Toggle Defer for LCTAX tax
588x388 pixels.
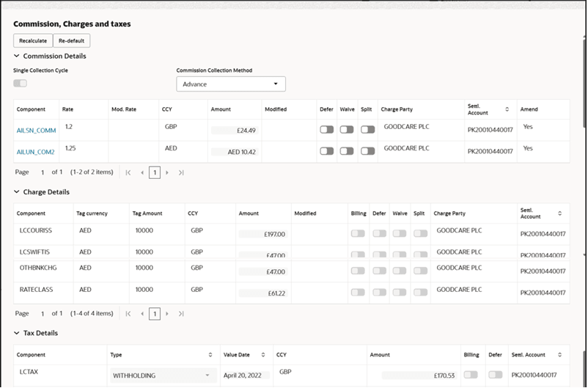[496, 375]
